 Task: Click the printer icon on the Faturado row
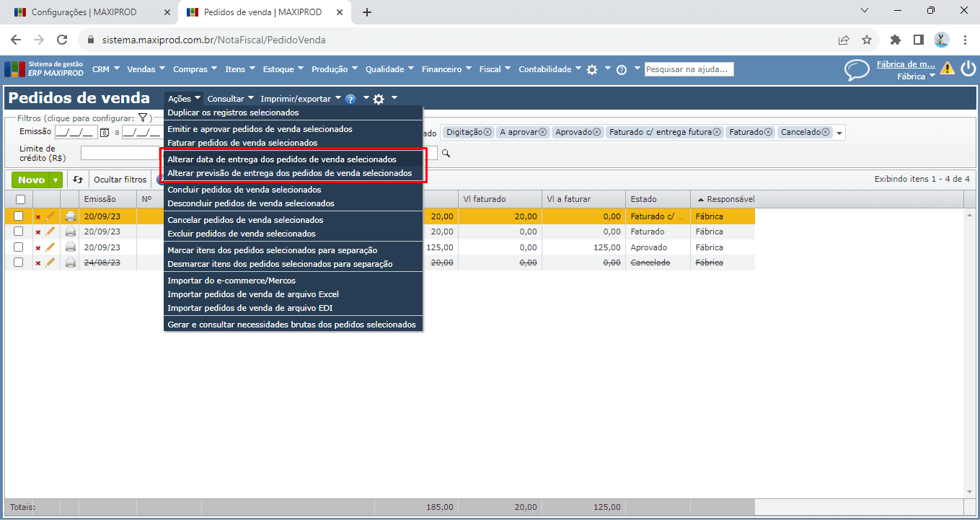click(x=71, y=232)
